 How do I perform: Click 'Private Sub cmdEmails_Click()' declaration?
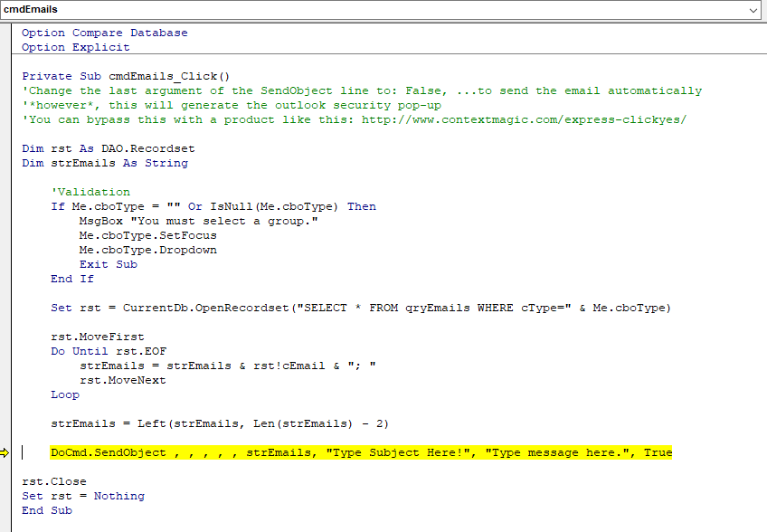coord(126,76)
